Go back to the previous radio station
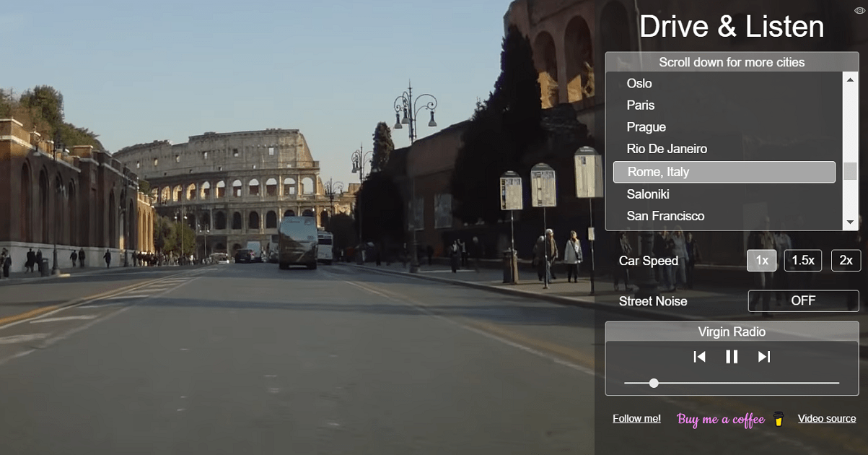The height and width of the screenshot is (455, 868). click(699, 356)
